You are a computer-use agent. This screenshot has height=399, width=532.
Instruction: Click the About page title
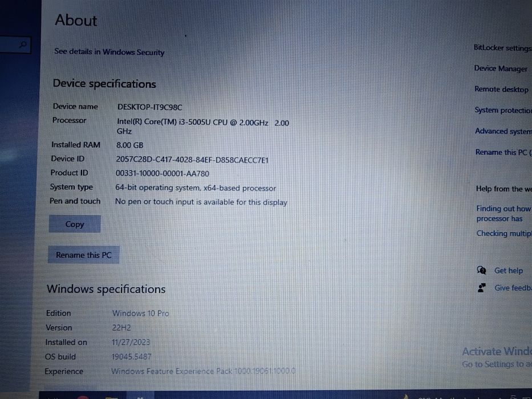coord(76,21)
